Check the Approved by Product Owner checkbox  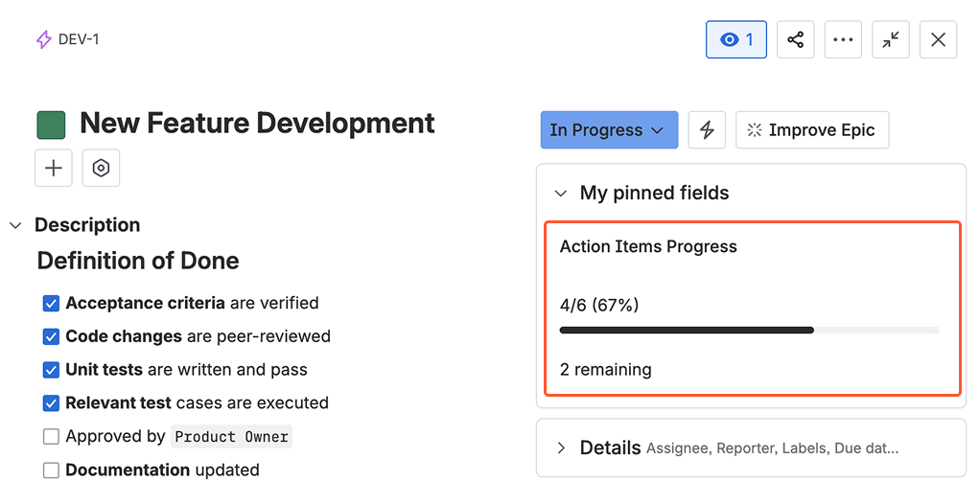tap(52, 437)
